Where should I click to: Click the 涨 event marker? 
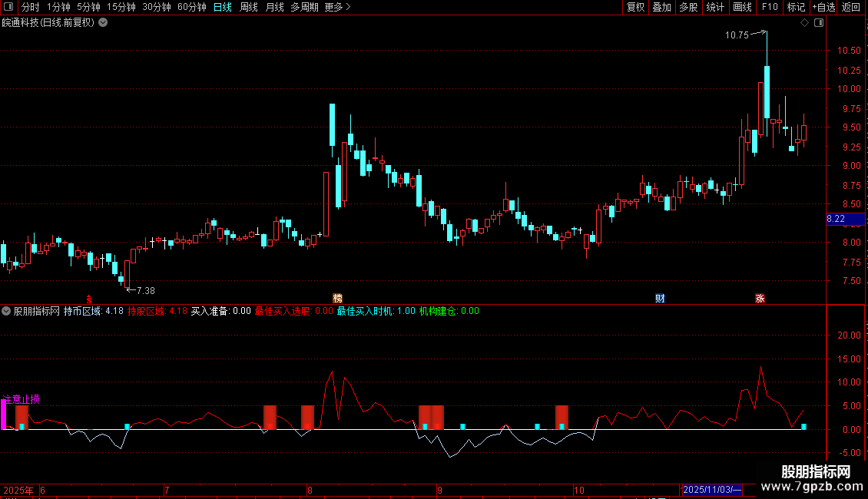[x=760, y=299]
